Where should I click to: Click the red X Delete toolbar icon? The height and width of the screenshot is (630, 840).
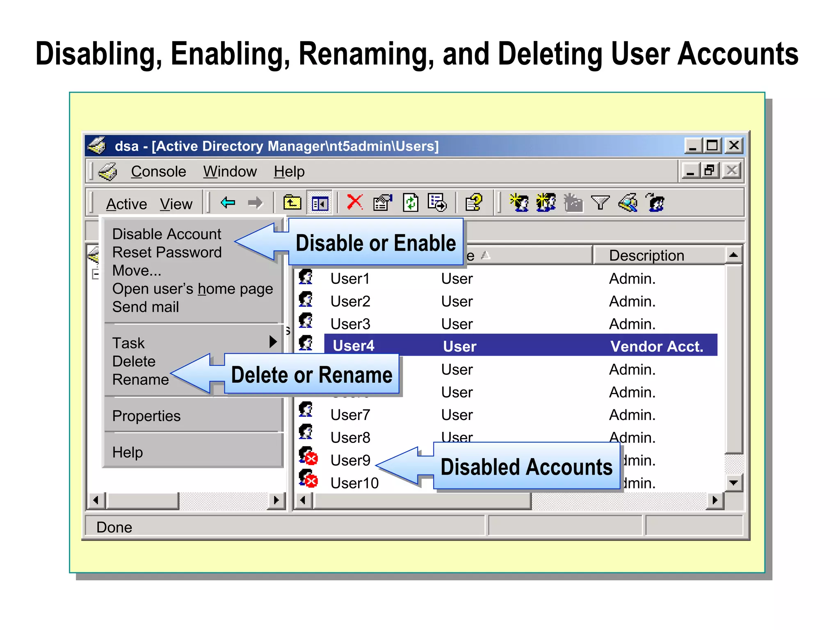click(x=355, y=202)
